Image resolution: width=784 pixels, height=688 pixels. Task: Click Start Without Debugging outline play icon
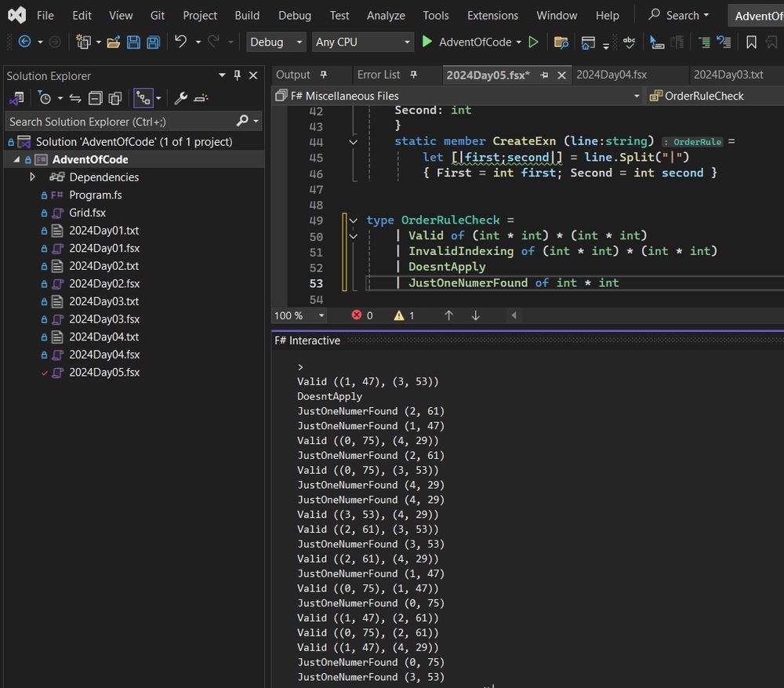tap(533, 42)
